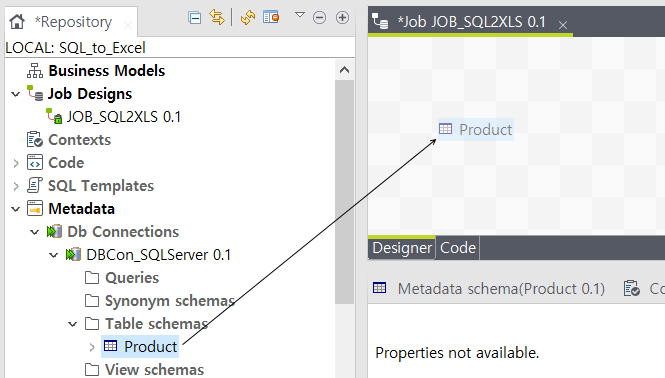Screen dimensions: 665x378
Task: Click the contexts icon beside Metadata schema tab
Action: (631, 288)
